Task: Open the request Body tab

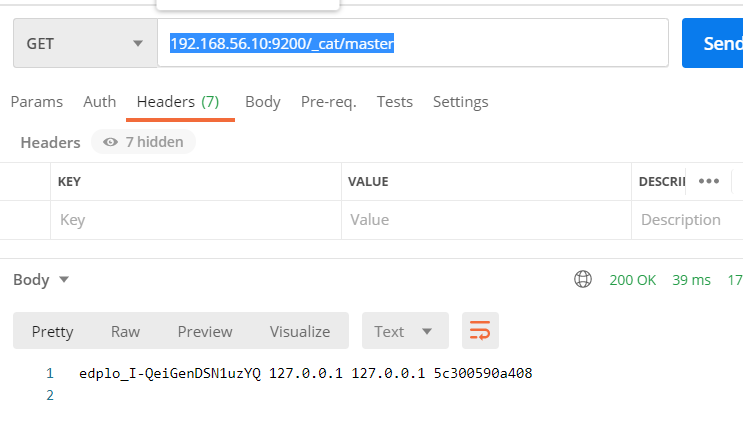Action: pos(263,102)
